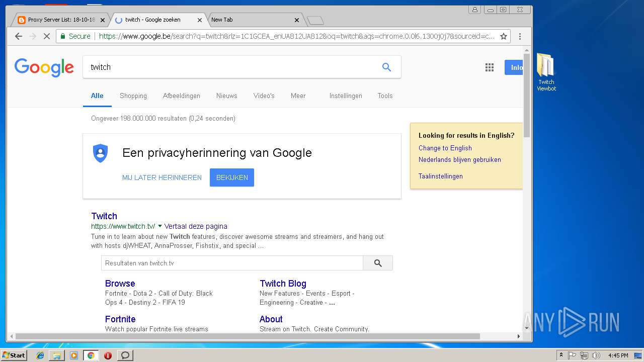Viewport: 644px width, 362px height.
Task: Click Vertaal deze pagina link
Action: [196, 226]
